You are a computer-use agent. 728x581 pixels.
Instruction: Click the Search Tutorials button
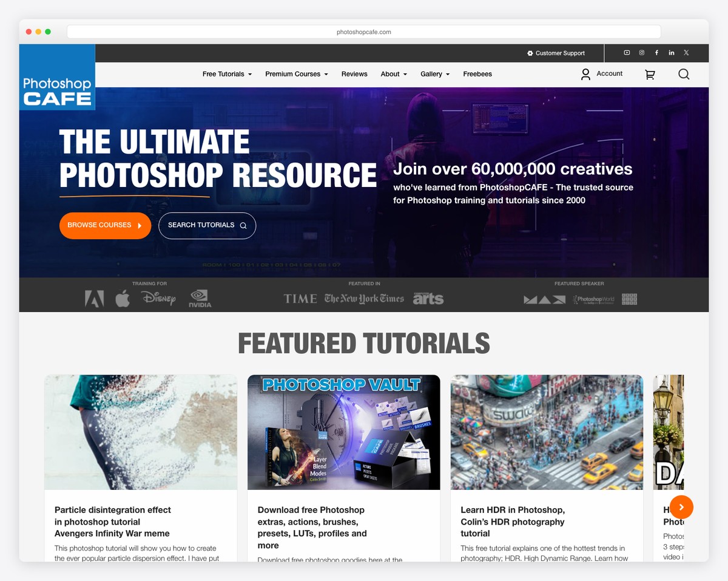pos(207,225)
